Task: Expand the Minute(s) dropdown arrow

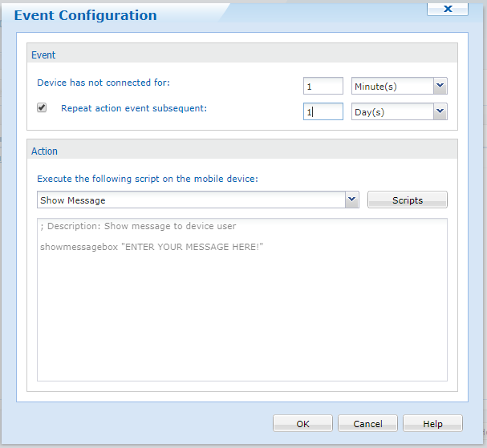Action: (x=440, y=86)
